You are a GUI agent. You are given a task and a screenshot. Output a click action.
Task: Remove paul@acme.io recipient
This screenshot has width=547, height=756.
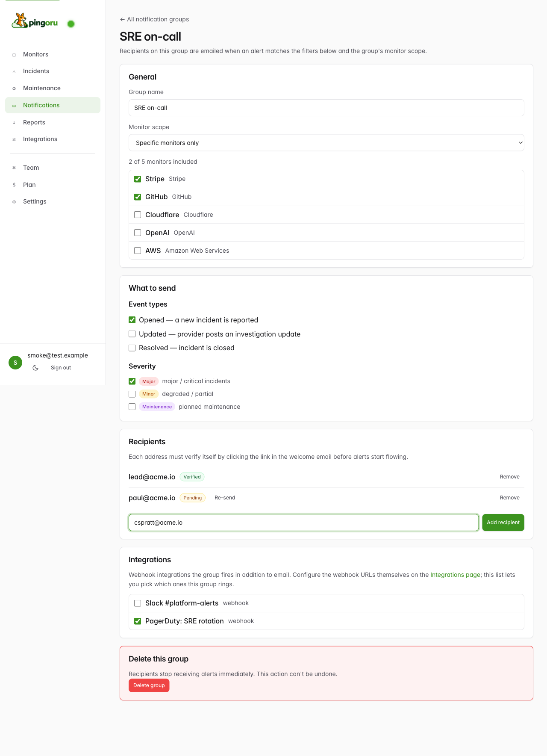tap(510, 498)
